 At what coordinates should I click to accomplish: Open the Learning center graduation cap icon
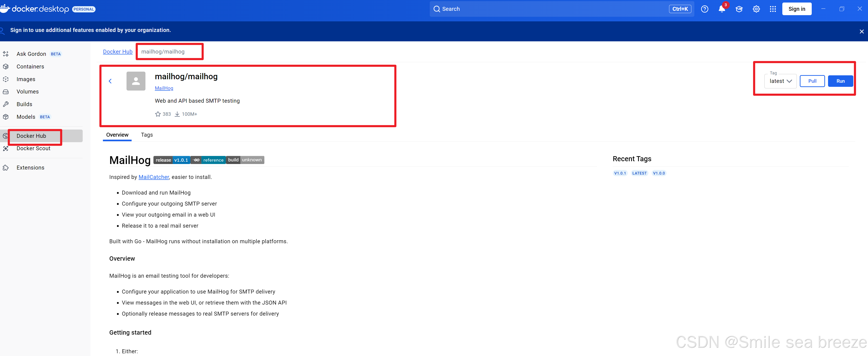tap(739, 9)
